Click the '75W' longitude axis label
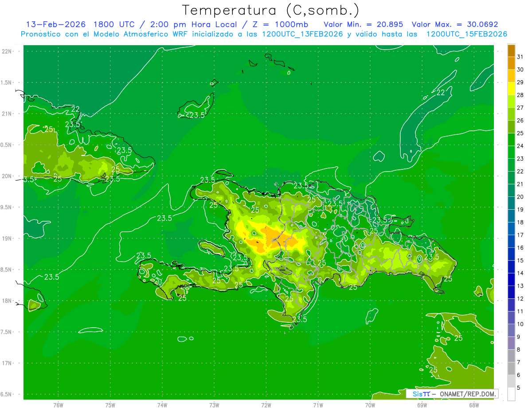The image size is (532, 411). pos(110,405)
